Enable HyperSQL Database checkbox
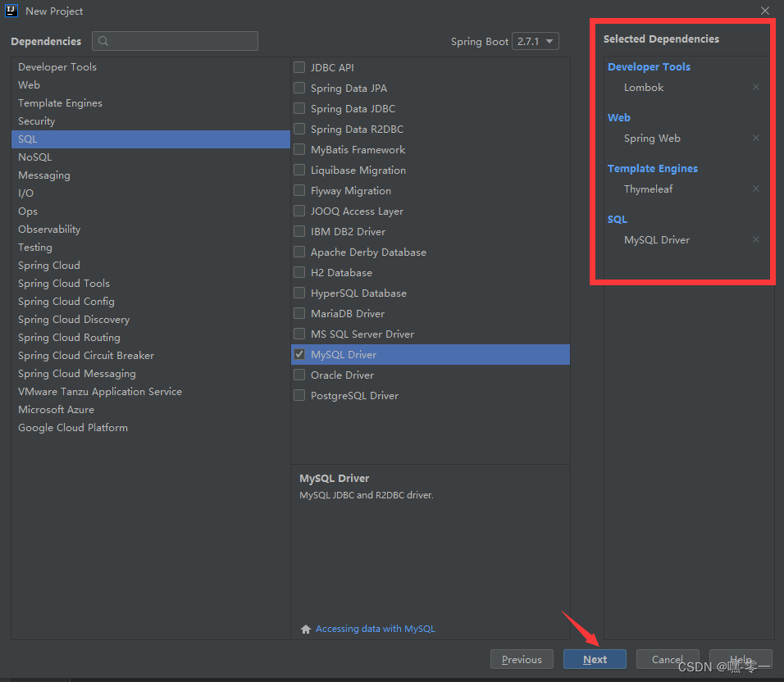Screen dimensions: 784x682 point(299,293)
